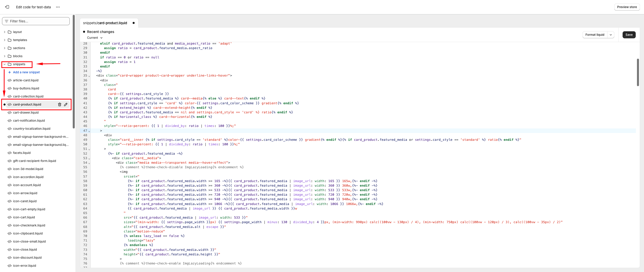The image size is (644, 272).
Task: Open the three-dots more actions menu
Action: click(58, 7)
